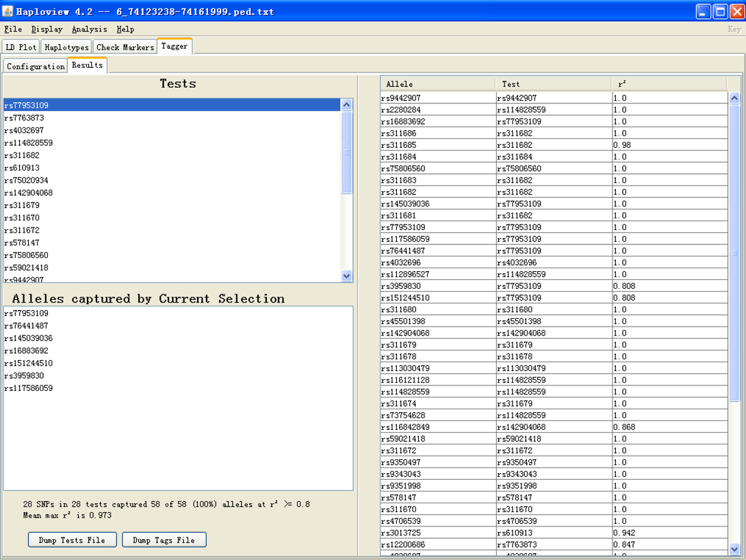Open the Configuration sub-tab
Screen dimensions: 746x560
tap(36, 66)
